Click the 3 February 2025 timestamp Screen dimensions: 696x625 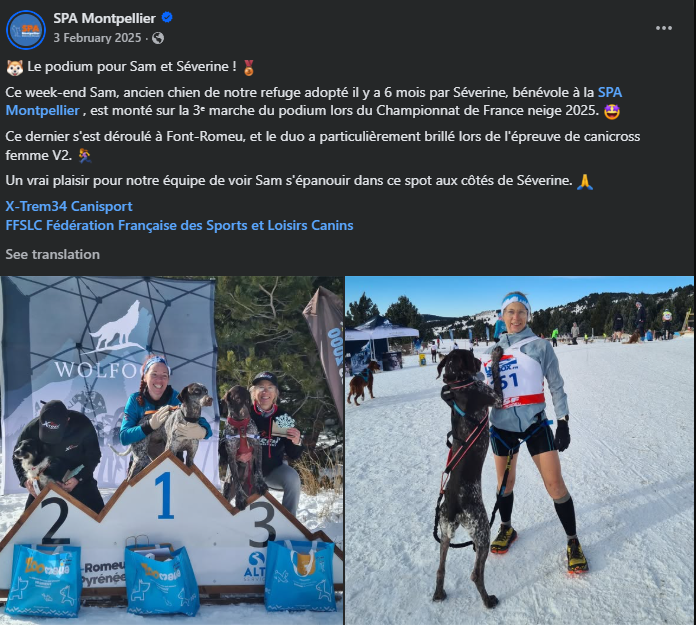pyautogui.click(x=97, y=38)
